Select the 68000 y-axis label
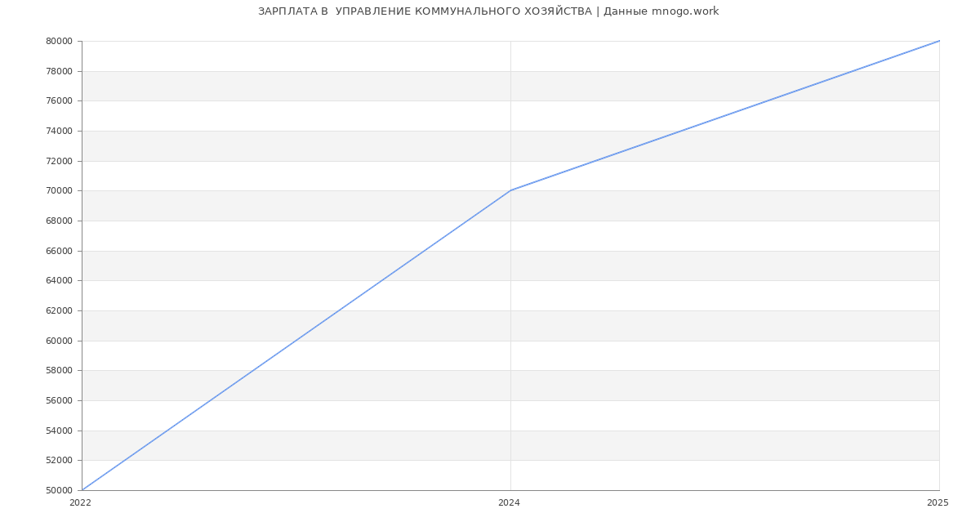The width and height of the screenshot is (980, 531). [59, 221]
